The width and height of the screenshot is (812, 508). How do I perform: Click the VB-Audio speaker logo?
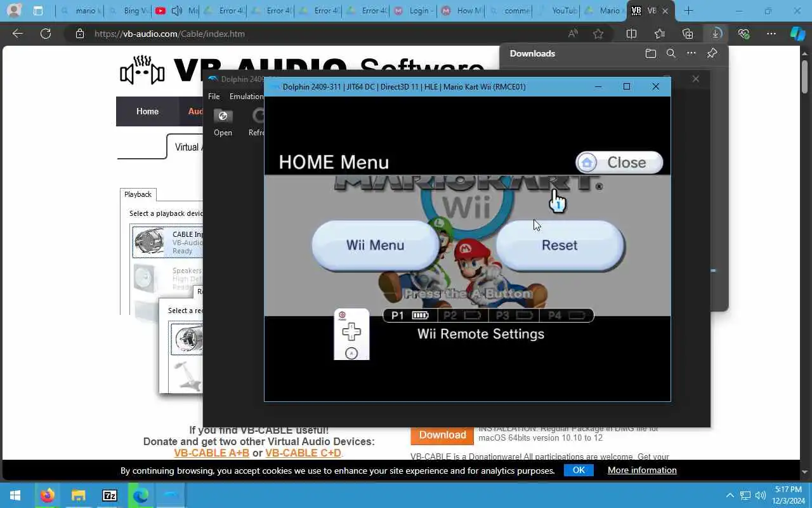point(143,70)
